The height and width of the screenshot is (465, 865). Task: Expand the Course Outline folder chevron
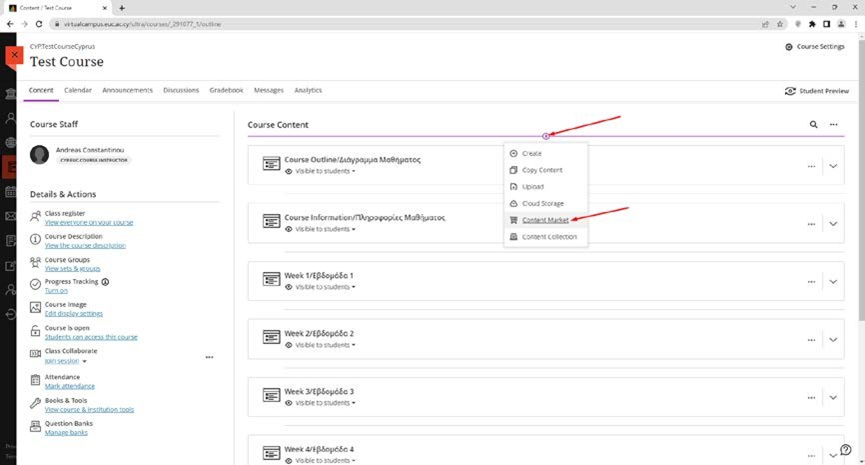833,166
